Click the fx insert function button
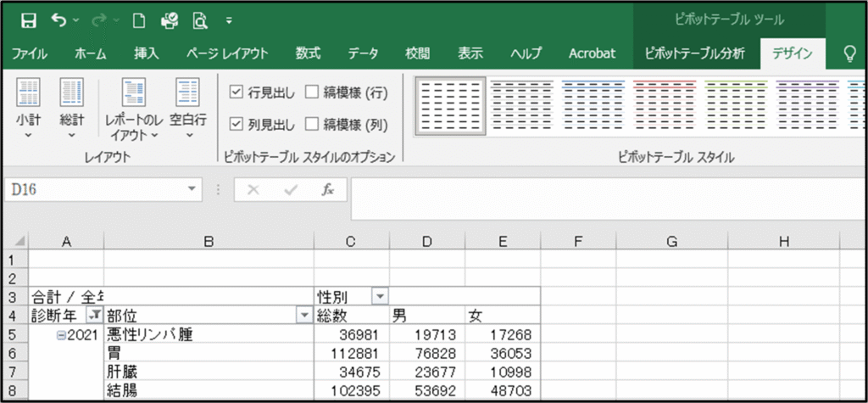The height and width of the screenshot is (403, 868). [x=328, y=190]
